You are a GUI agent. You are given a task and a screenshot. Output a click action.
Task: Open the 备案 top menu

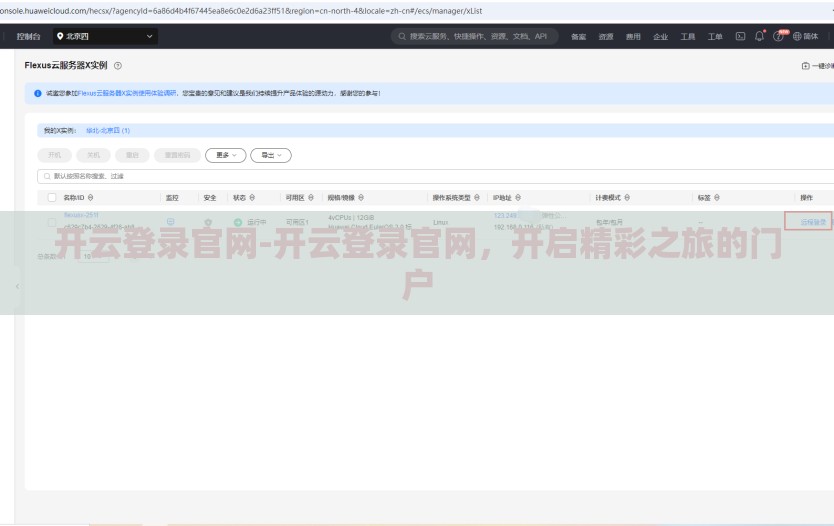coord(578,37)
